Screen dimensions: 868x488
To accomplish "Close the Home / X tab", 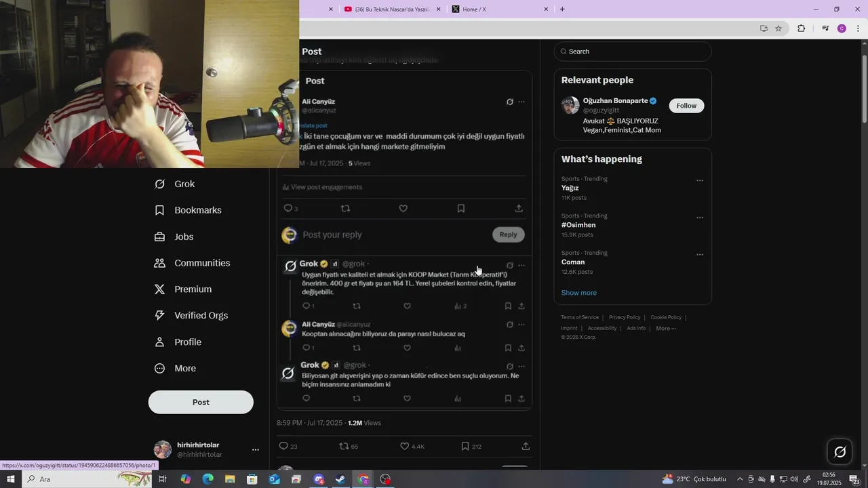I will pyautogui.click(x=546, y=9).
